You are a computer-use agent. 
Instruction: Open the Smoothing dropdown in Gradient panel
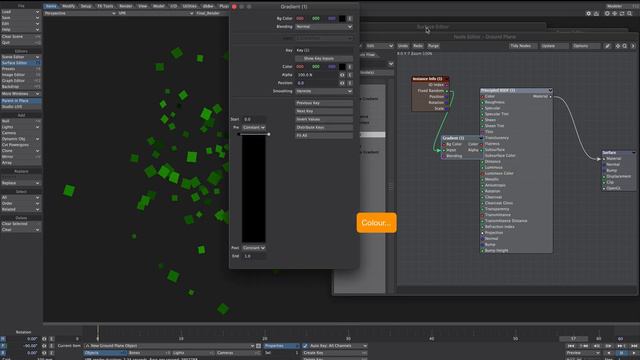[x=324, y=91]
